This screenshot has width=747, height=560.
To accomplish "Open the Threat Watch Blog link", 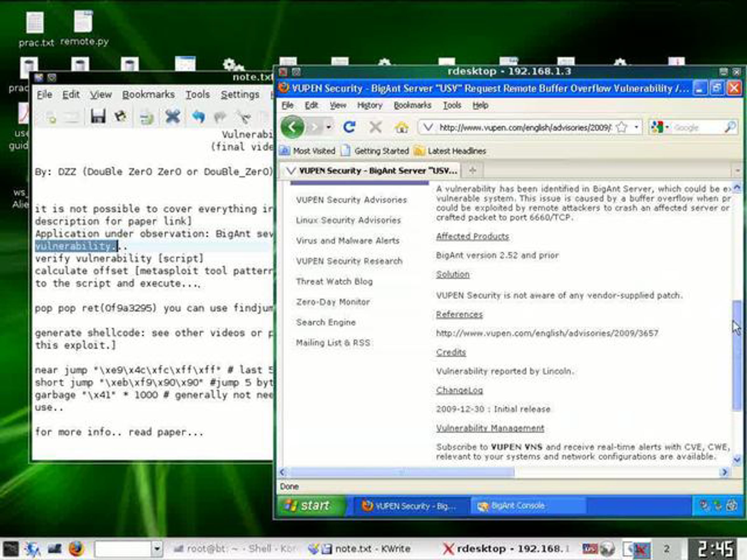I will click(x=334, y=282).
